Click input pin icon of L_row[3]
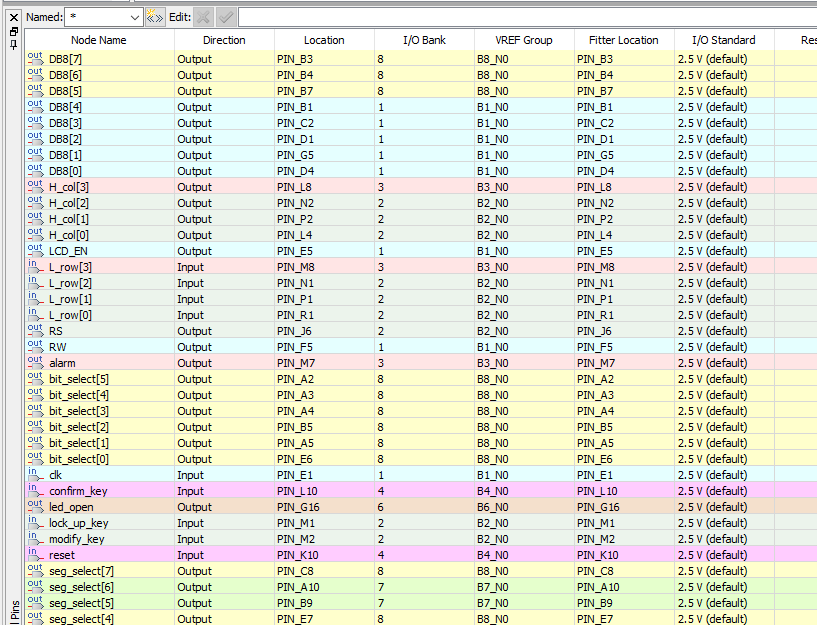 pyautogui.click(x=35, y=266)
